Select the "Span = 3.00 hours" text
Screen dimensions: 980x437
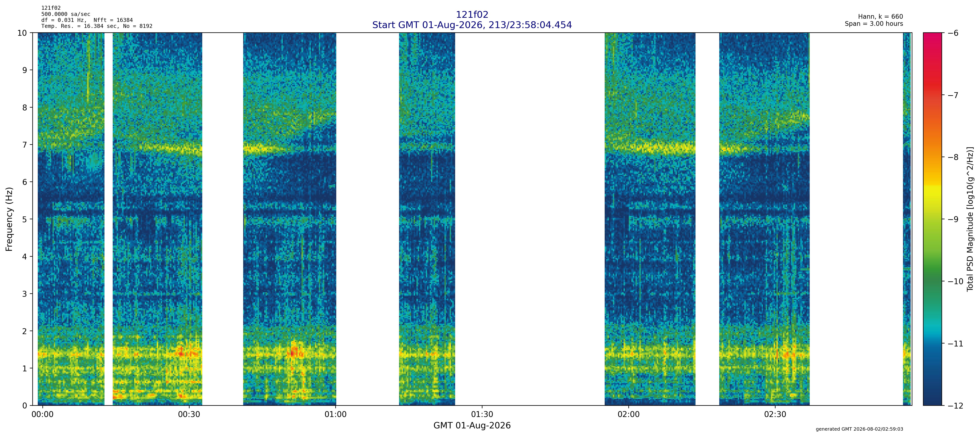[x=874, y=24]
